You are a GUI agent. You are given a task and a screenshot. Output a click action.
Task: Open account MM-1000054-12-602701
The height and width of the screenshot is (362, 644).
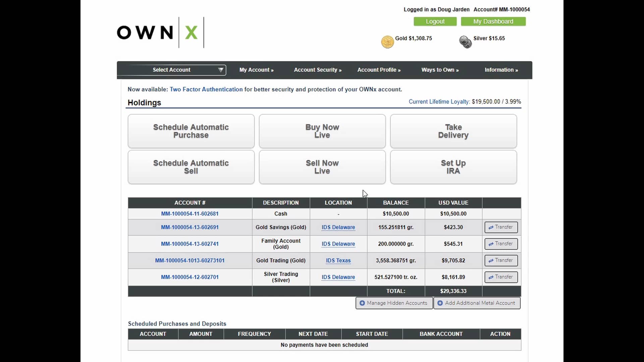pyautogui.click(x=190, y=277)
